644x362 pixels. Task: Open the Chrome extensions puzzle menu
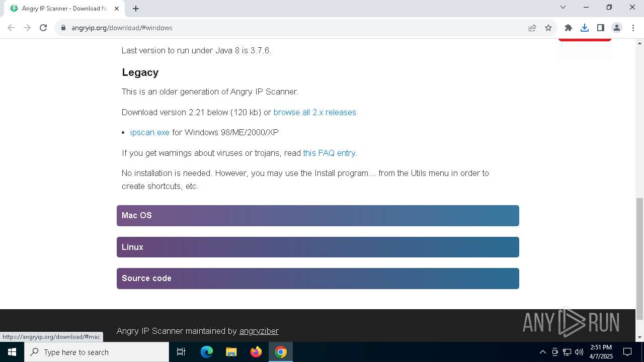point(569,28)
